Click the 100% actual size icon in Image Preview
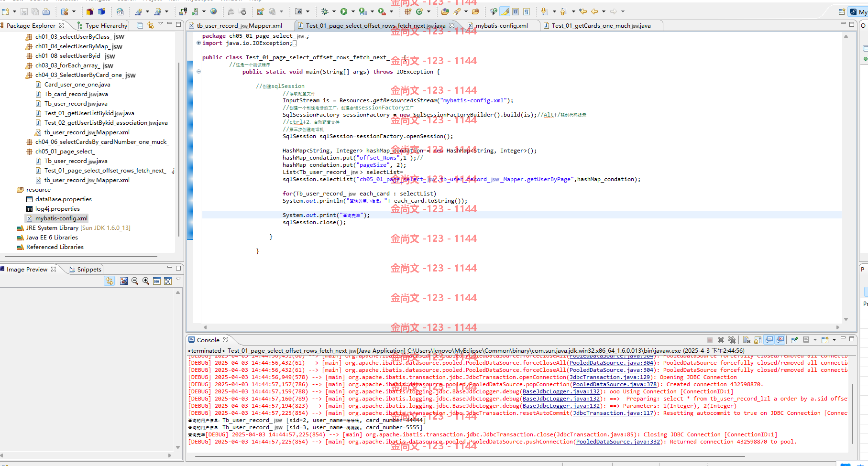The height and width of the screenshot is (466, 868). 156,281
